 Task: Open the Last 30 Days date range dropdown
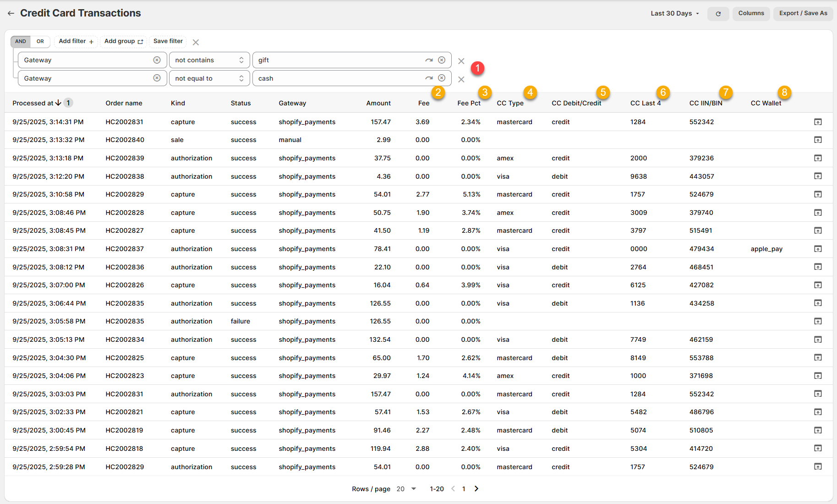(674, 13)
